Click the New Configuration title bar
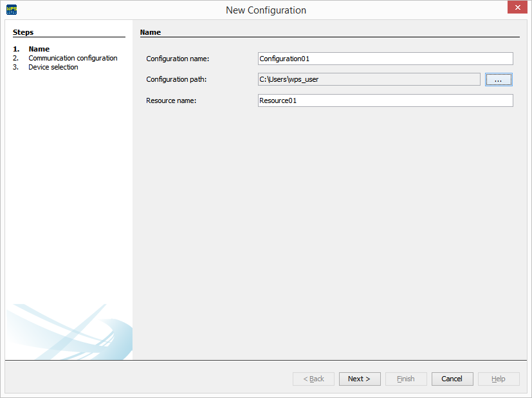This screenshot has width=532, height=398. tap(266, 10)
